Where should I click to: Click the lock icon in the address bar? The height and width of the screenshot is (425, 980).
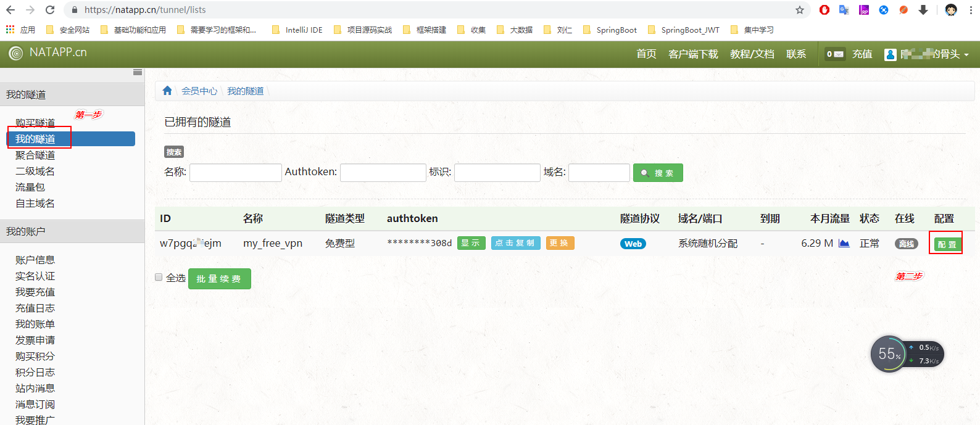point(75,10)
